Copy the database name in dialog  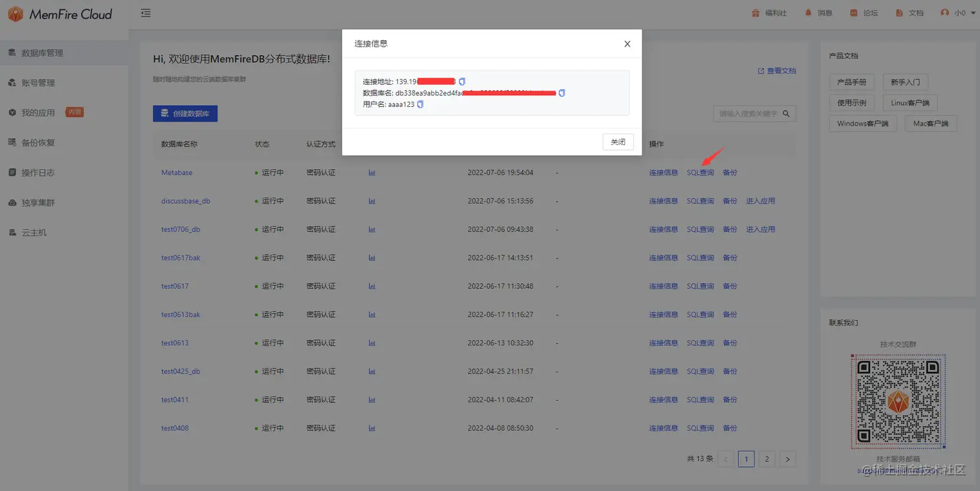pyautogui.click(x=562, y=93)
